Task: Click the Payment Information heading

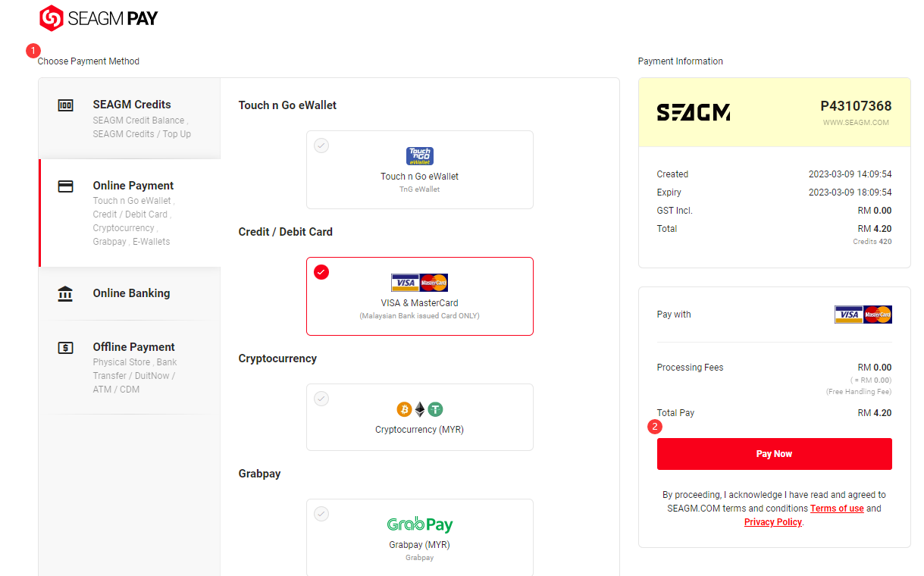Action: 681,61
